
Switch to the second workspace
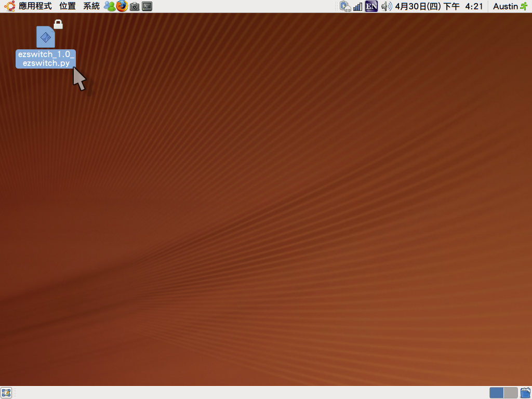pos(511,393)
